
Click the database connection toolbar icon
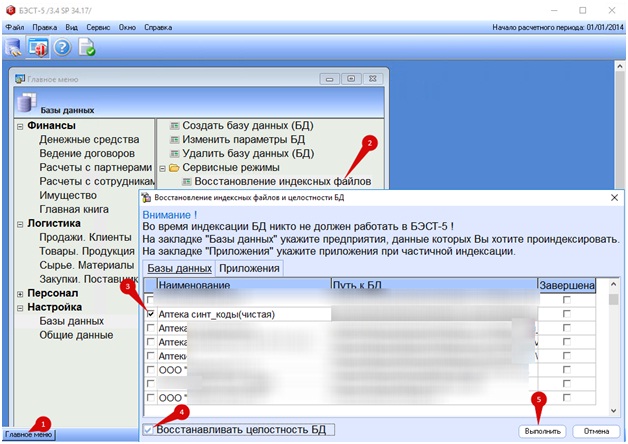coord(13,48)
